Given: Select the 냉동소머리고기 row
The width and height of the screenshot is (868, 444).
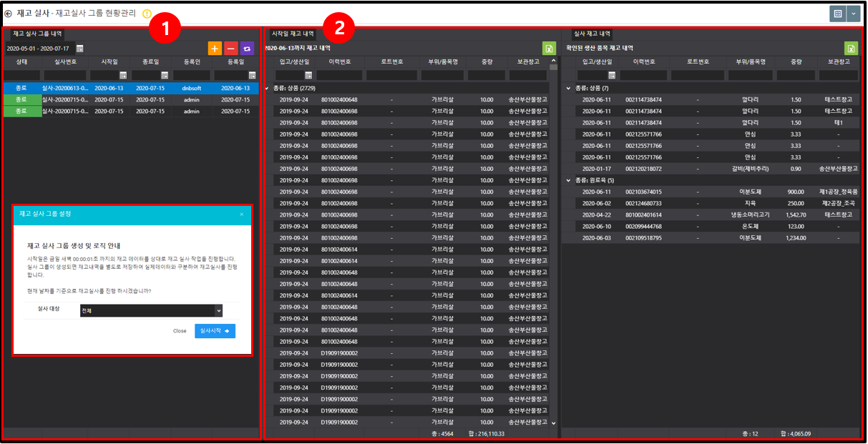Looking at the screenshot, I should tap(710, 214).
